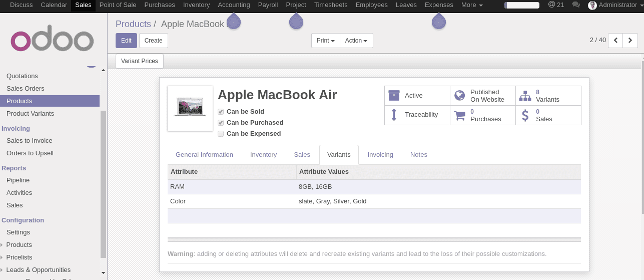Click the tip droplet under Project
The width and height of the screenshot is (644, 280).
[296, 21]
